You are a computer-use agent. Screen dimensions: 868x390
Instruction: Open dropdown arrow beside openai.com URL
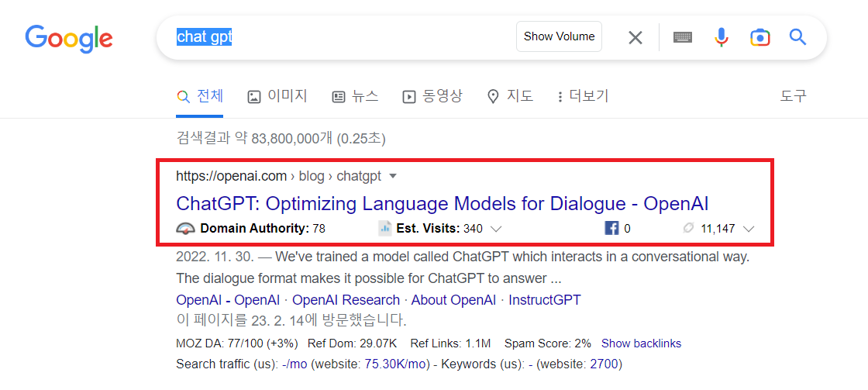pos(393,176)
